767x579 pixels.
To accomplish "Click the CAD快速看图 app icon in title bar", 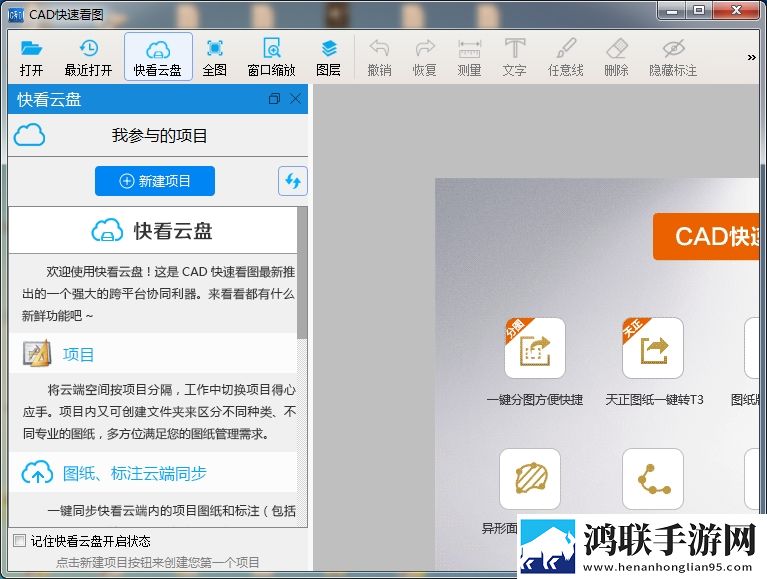I will pyautogui.click(x=16, y=15).
